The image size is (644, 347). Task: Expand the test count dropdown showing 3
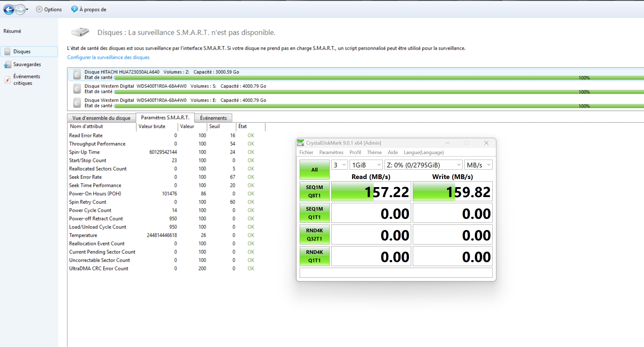point(340,165)
